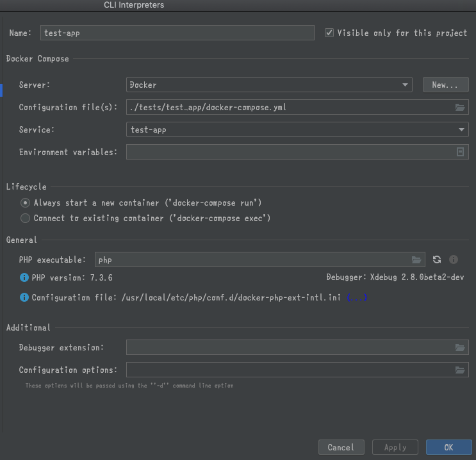Click the docker-php-ext-intl.ini configuration file path text
This screenshot has width=476, height=460.
click(231, 297)
